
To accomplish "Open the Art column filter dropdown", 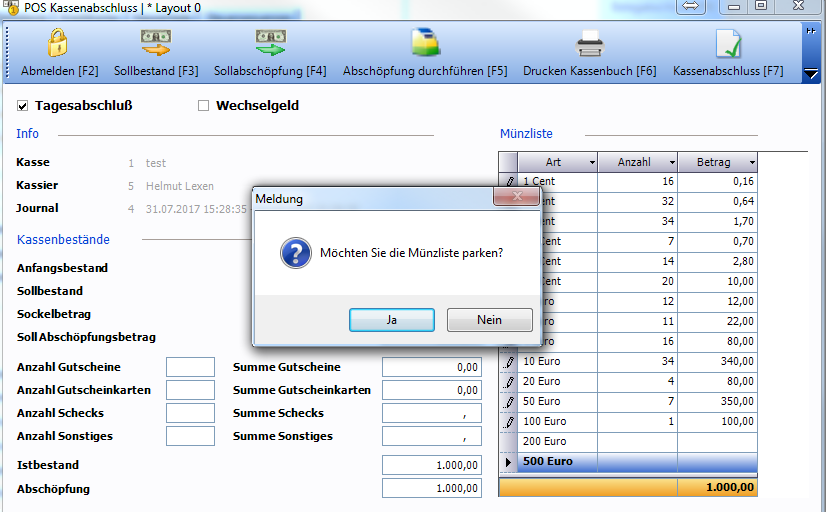I will pyautogui.click(x=591, y=162).
